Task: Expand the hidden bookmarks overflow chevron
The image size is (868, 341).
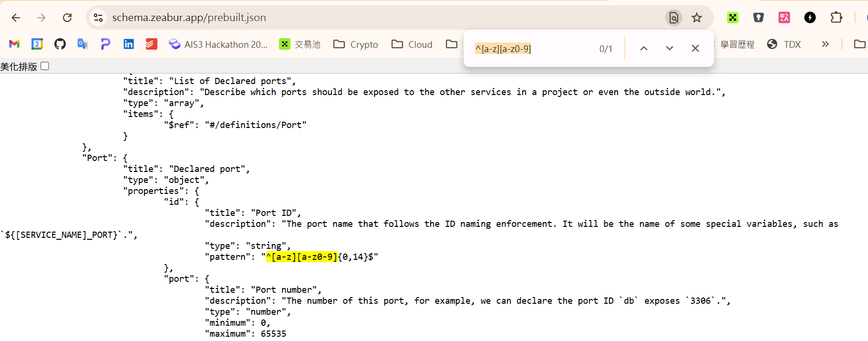Action: tap(825, 44)
